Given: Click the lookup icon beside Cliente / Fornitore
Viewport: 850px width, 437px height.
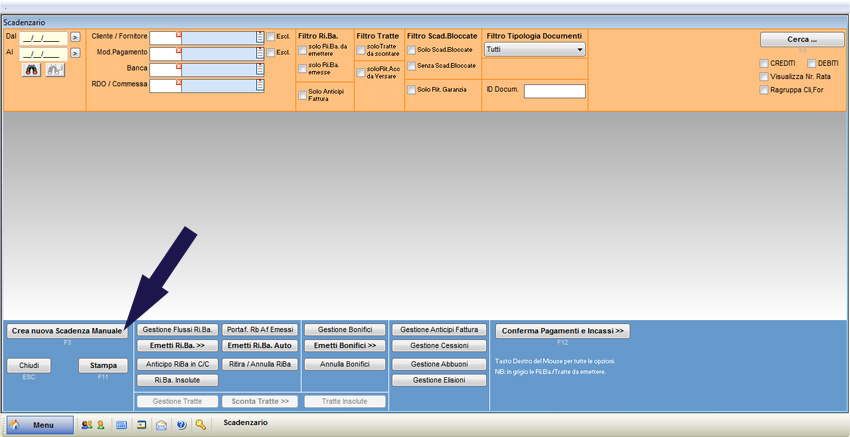Looking at the screenshot, I should click(x=260, y=37).
